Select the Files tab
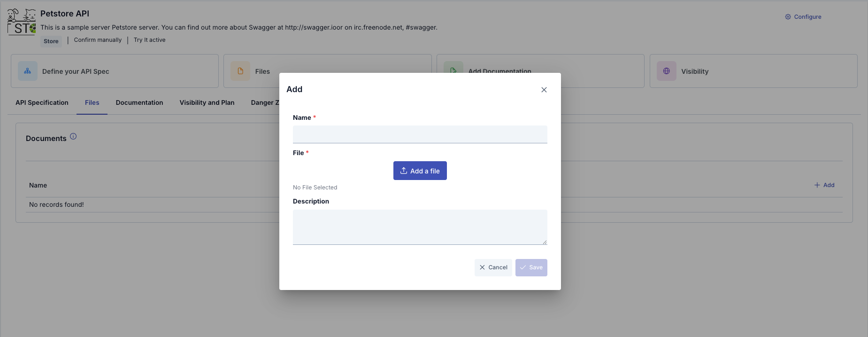Screen dimensions: 868x337 click(92, 103)
